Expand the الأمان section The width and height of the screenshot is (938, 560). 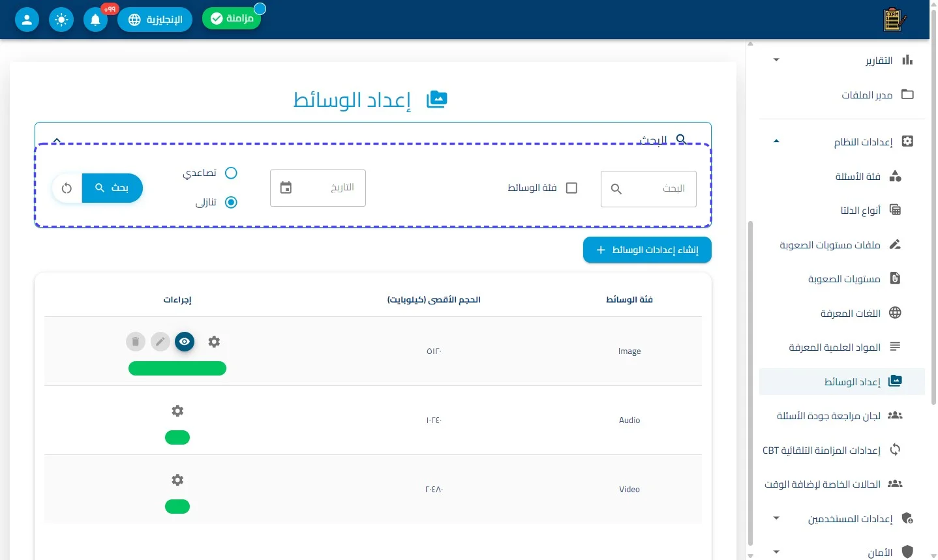click(x=776, y=552)
